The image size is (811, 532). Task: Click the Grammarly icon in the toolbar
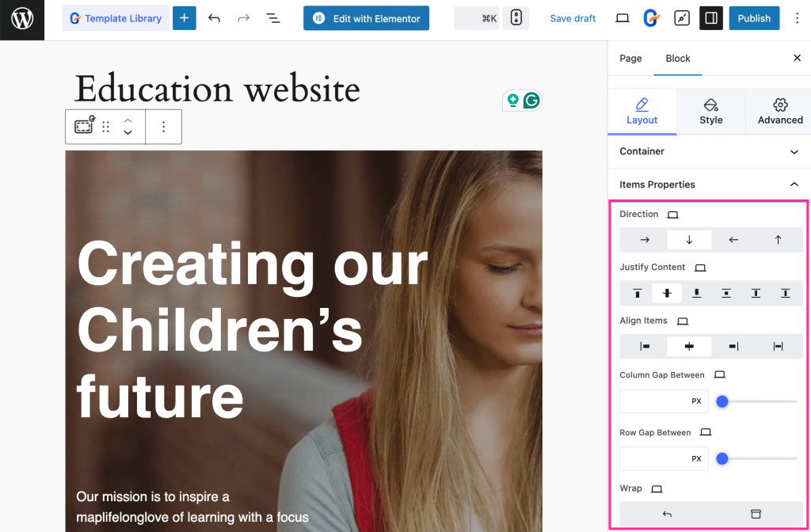(x=651, y=17)
